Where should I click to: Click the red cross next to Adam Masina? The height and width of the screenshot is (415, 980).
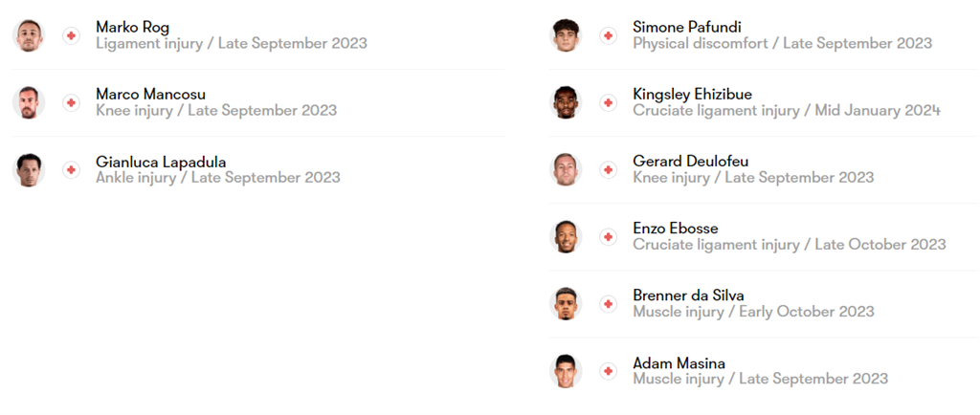[x=608, y=370]
